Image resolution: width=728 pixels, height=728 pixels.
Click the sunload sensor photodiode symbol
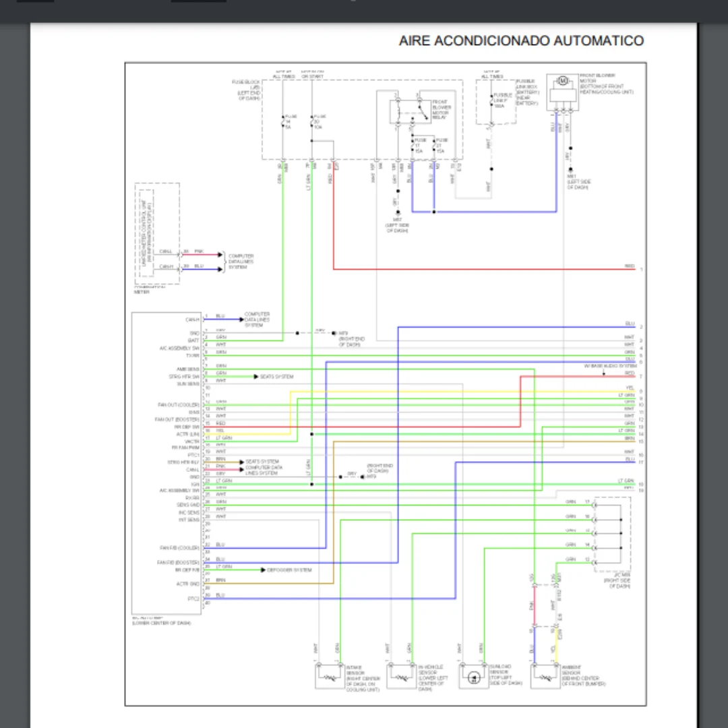coord(474,678)
